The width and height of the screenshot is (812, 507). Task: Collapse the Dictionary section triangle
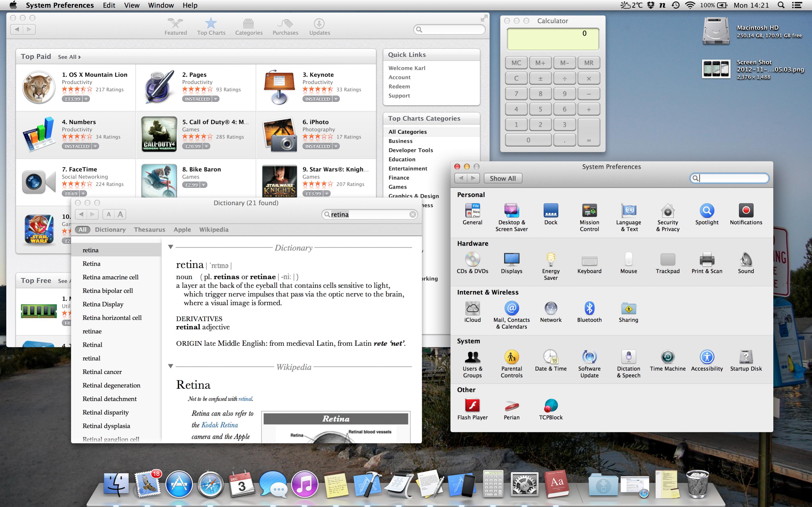tap(170, 247)
